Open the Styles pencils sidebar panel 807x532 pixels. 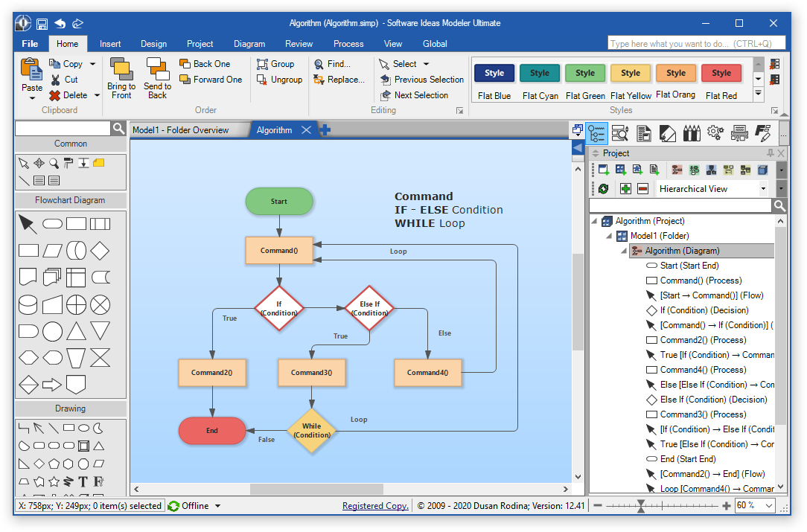pyautogui.click(x=692, y=133)
